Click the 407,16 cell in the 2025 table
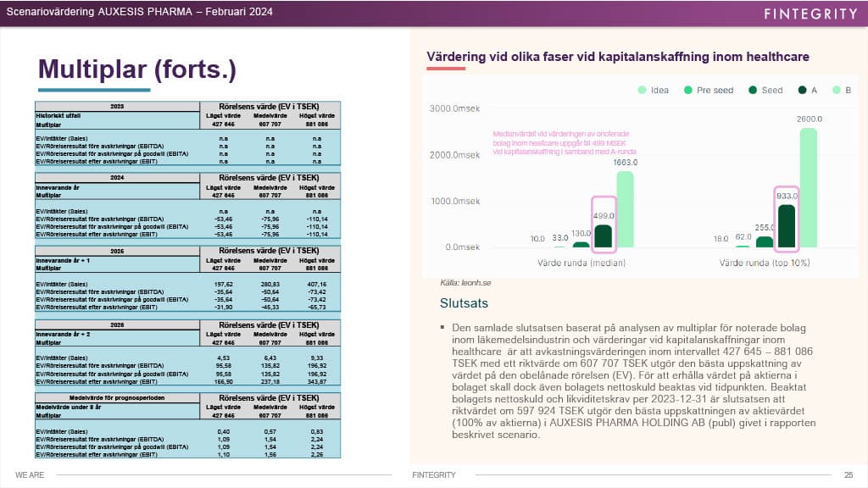Image resolution: width=868 pixels, height=488 pixels. 317,284
